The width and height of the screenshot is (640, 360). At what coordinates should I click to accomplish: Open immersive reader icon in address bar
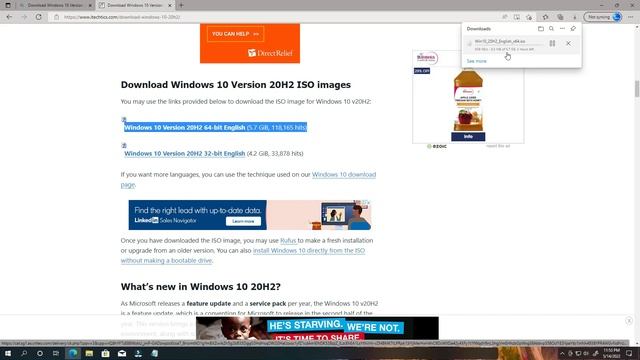[517, 17]
